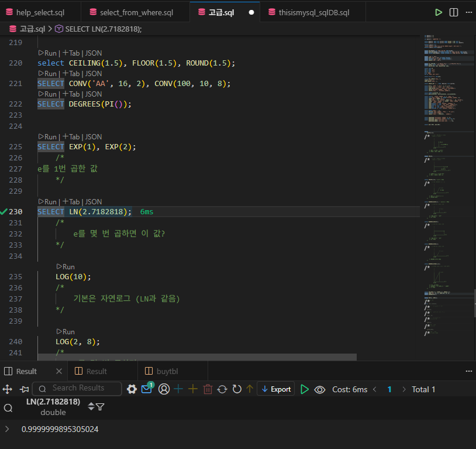Click Total 1 in the results pager

[423, 389]
